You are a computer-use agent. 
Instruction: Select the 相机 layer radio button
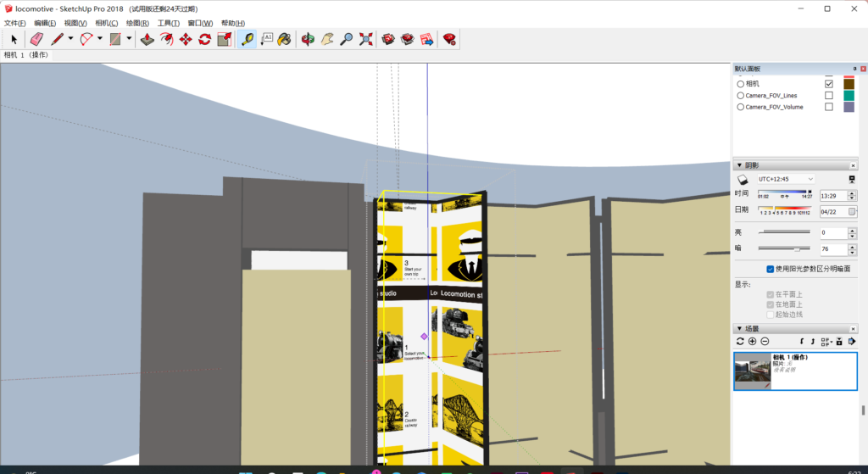tap(740, 84)
